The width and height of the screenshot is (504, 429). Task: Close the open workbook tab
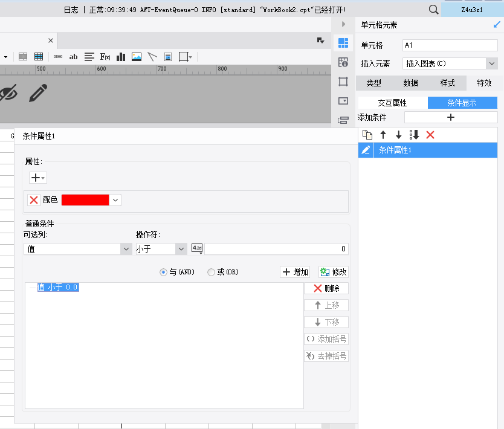click(51, 40)
